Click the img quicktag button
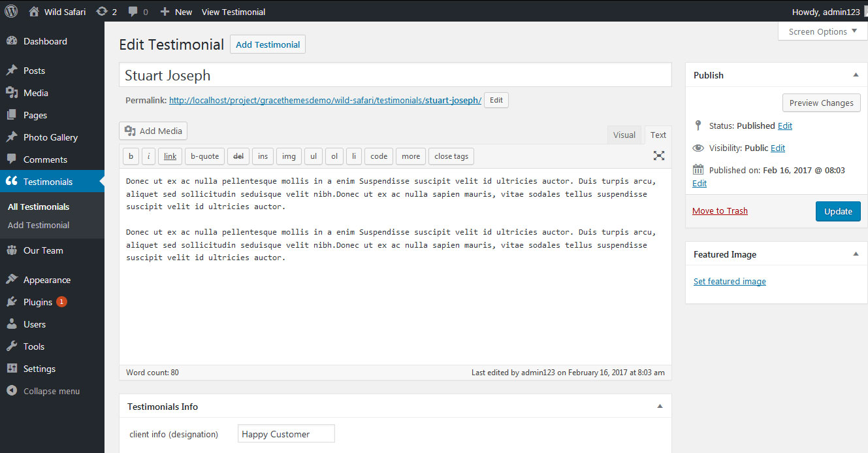 [x=289, y=156]
